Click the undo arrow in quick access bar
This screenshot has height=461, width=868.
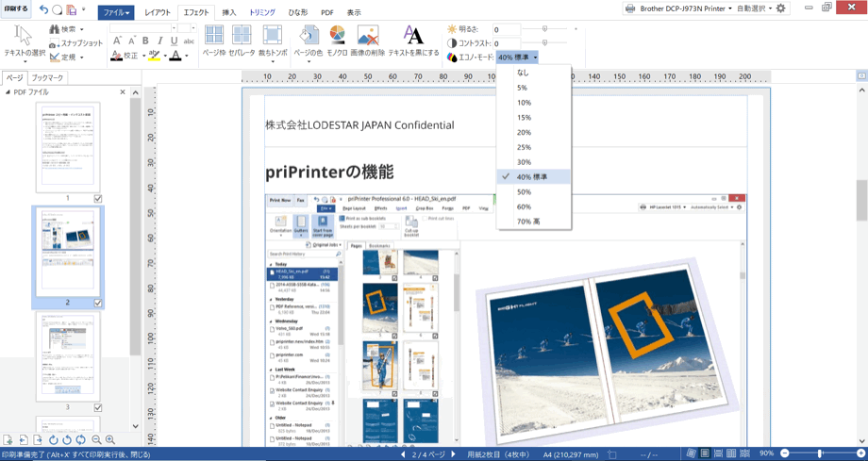pyautogui.click(x=44, y=10)
